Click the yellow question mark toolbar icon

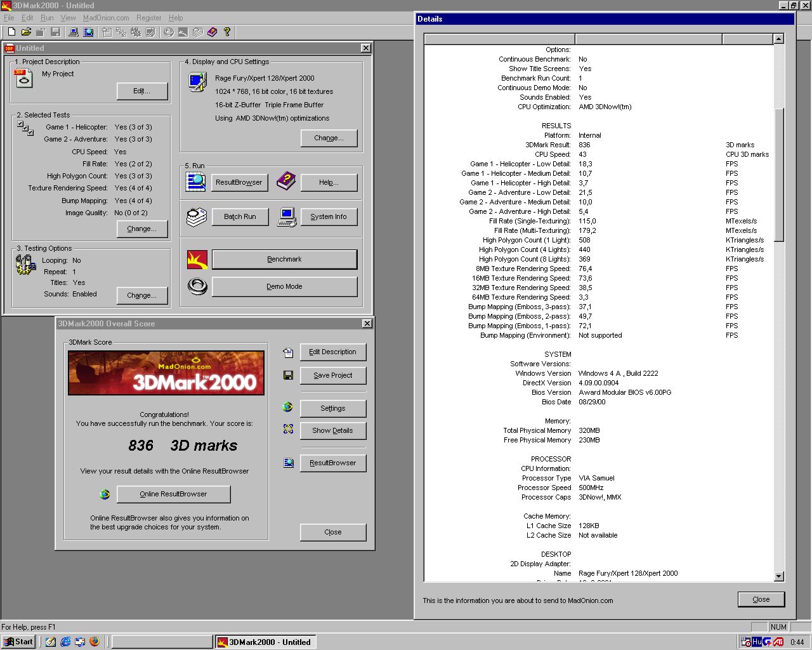(227, 32)
